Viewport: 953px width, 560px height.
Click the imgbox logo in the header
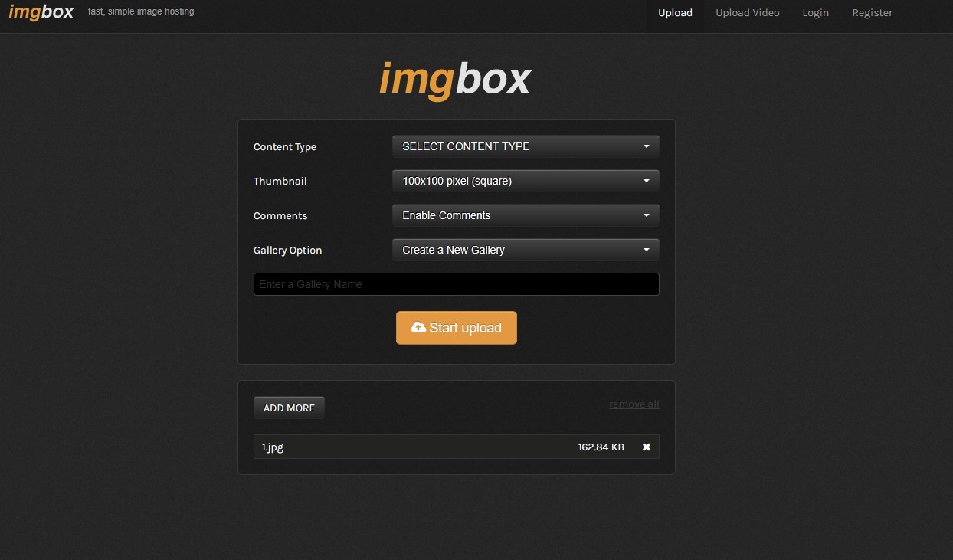[41, 12]
